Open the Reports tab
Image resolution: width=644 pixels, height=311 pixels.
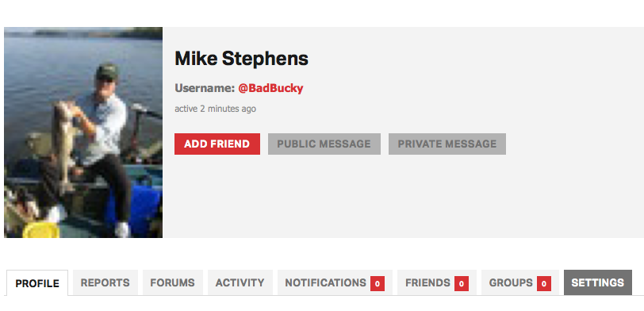(x=105, y=282)
